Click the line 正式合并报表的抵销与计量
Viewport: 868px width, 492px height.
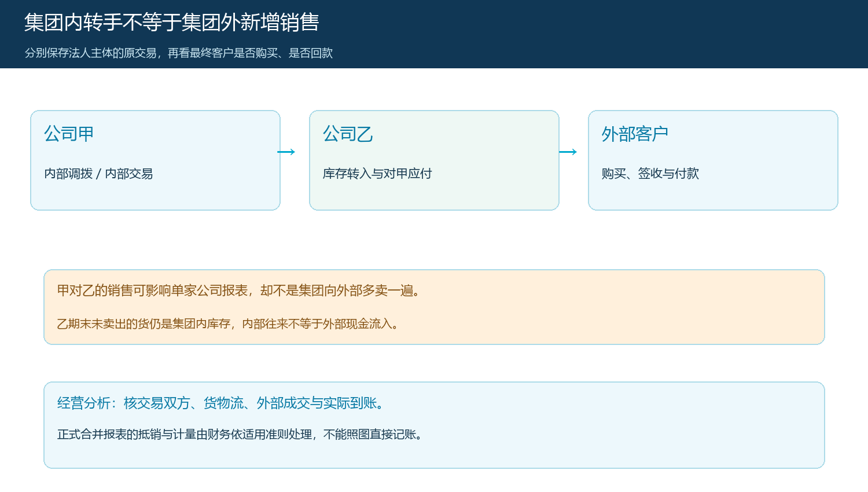click(240, 435)
